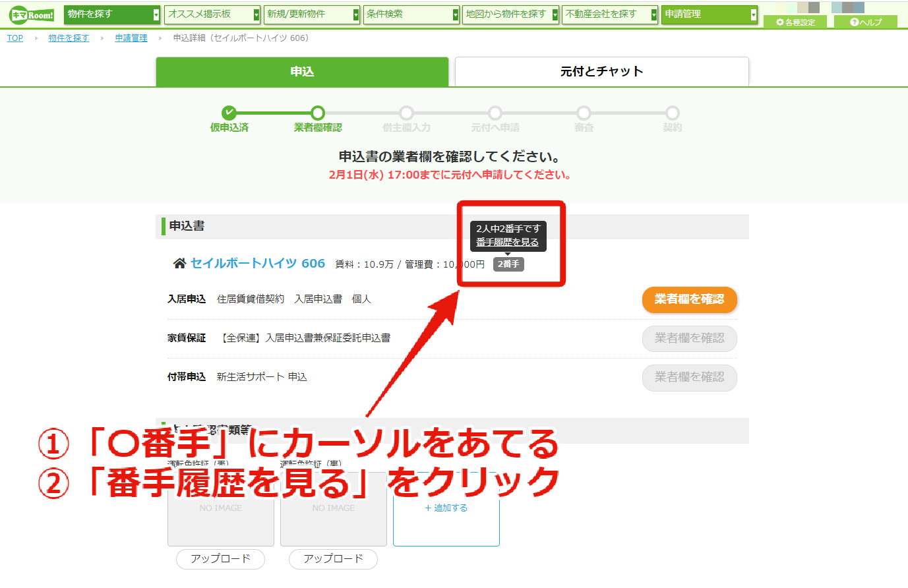Click the red 2月1日(水) 17:00 deadline notice
The image size is (908, 588).
point(450,175)
